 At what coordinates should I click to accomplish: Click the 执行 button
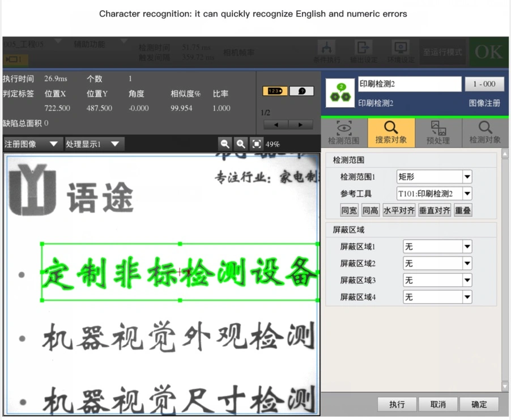[397, 404]
